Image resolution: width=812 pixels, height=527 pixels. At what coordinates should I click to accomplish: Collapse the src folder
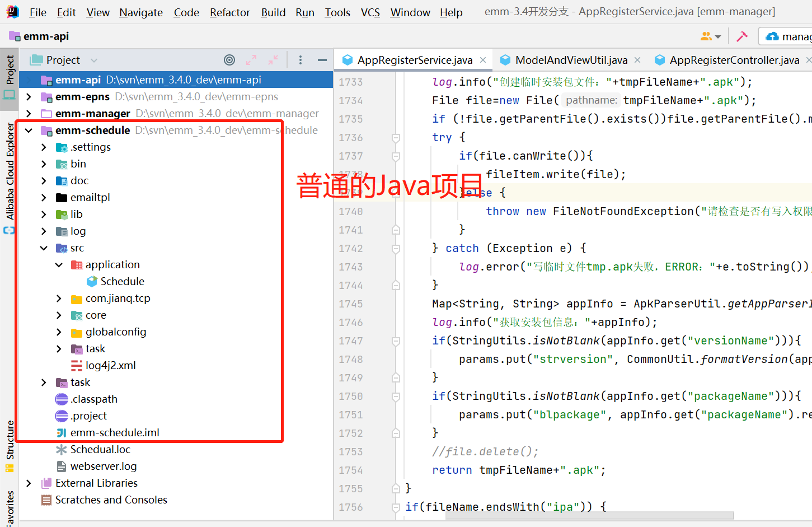pos(44,248)
